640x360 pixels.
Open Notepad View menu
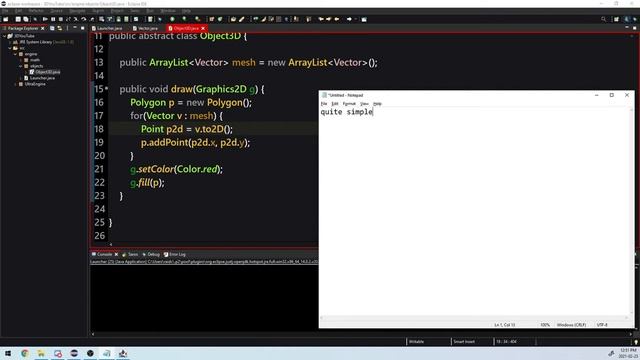[x=364, y=104]
